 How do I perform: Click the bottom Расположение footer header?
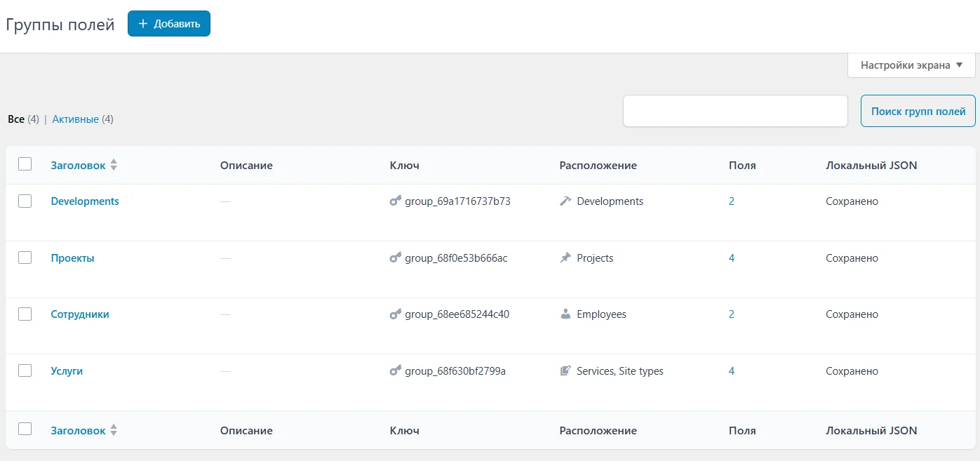[598, 431]
